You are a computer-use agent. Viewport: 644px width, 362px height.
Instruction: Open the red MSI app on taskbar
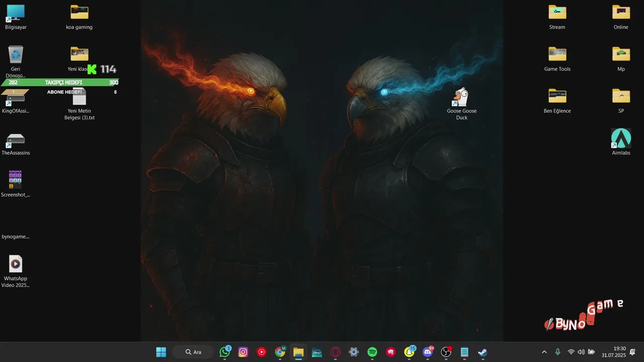tap(390, 352)
